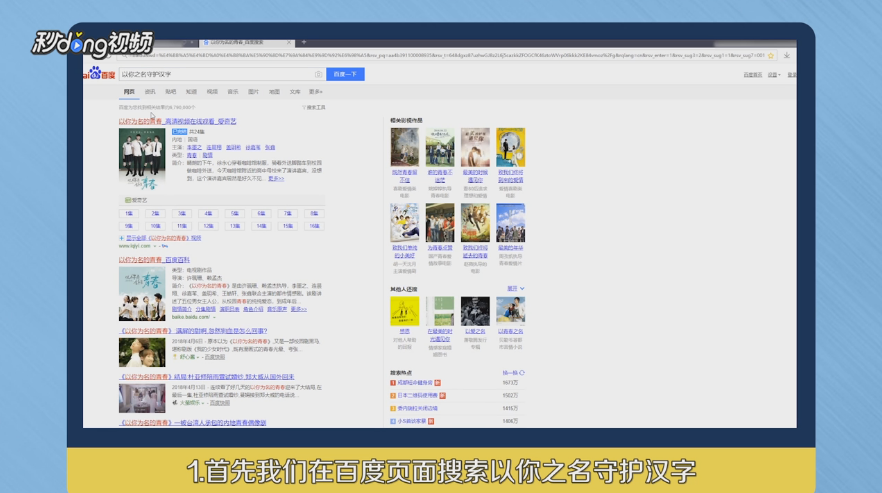Open result about 杜亚修陪雨萱试婚纱
Screen dimensions: 882x493
click(x=206, y=377)
